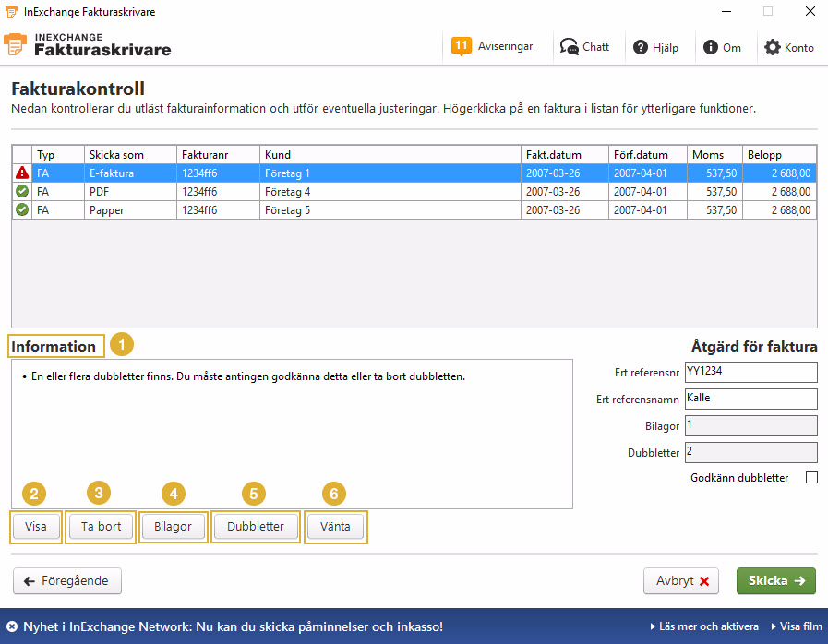Sort by the Skicka som column header
The width and height of the screenshot is (828, 644).
(x=130, y=155)
